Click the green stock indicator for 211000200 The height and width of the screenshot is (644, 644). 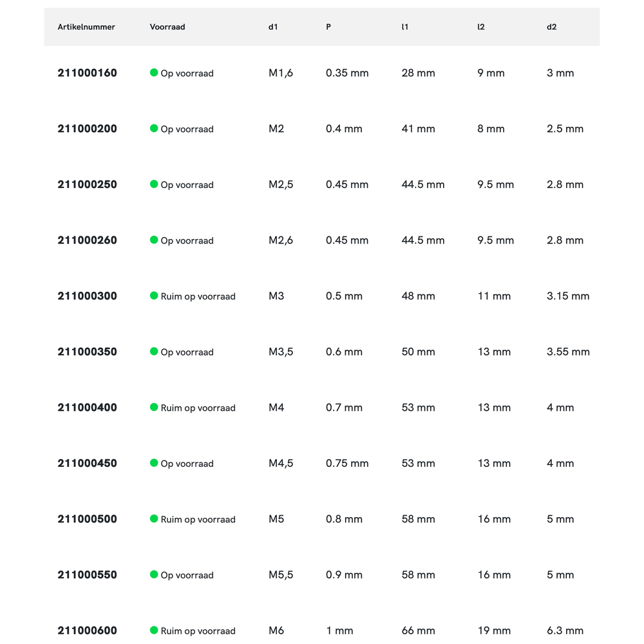tap(154, 128)
